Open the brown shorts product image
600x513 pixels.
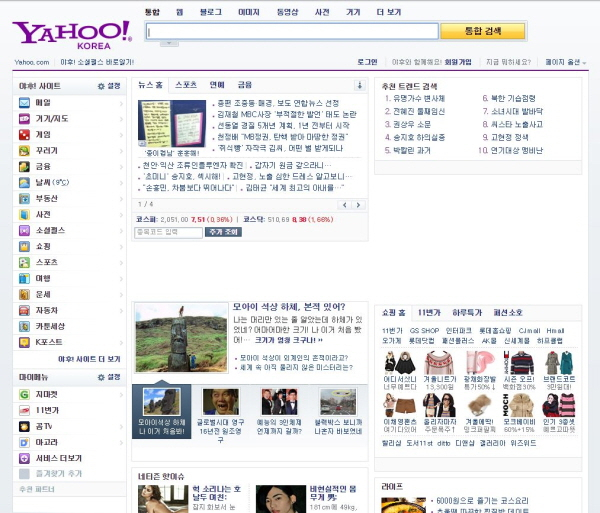[x=400, y=404]
